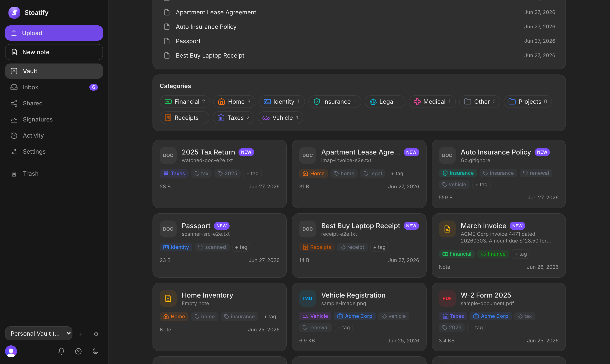
Task: Select the Other category chip
Action: point(480,102)
